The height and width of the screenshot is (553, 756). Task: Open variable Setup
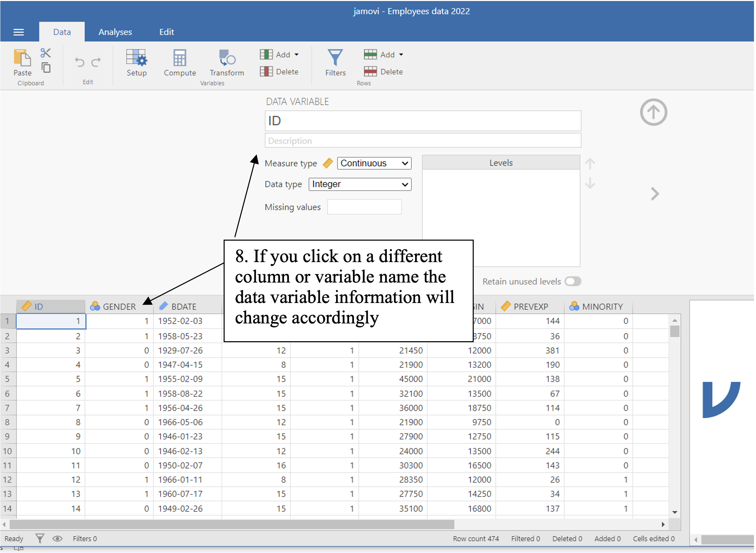click(136, 63)
